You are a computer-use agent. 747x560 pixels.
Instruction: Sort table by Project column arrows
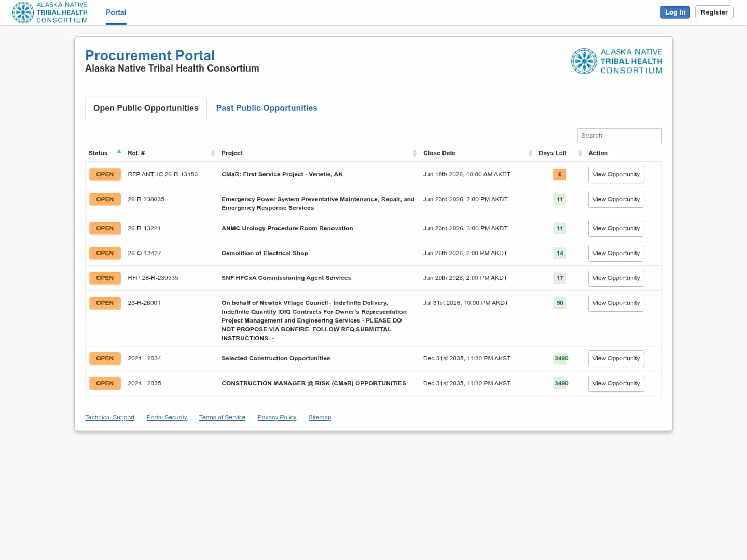pyautogui.click(x=414, y=153)
